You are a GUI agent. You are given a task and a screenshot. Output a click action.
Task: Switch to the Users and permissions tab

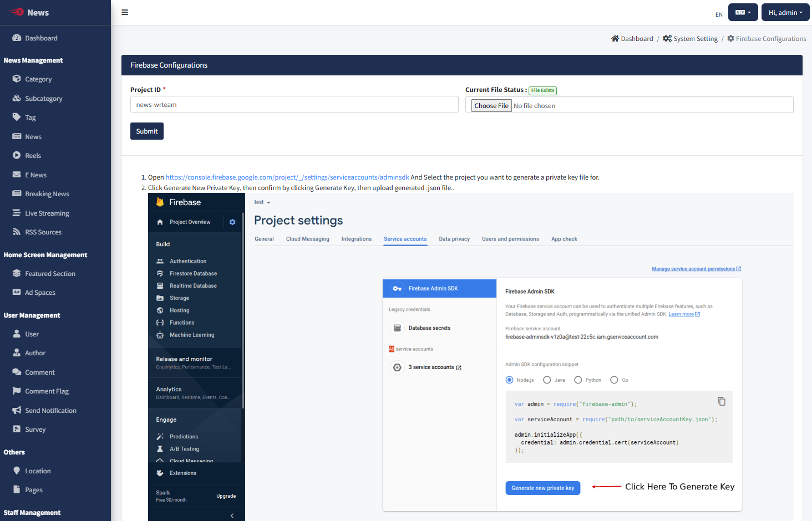pos(510,239)
